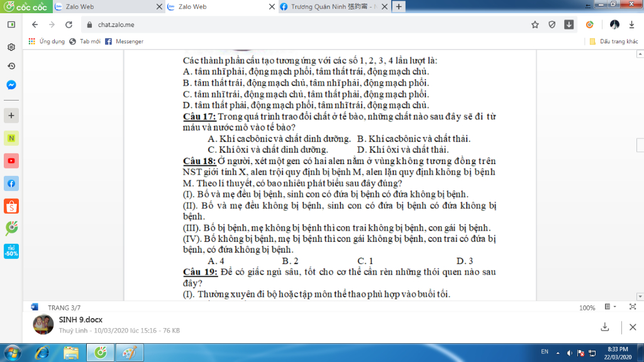Open the Cốc Cốc sidebar shortcut

(11, 228)
